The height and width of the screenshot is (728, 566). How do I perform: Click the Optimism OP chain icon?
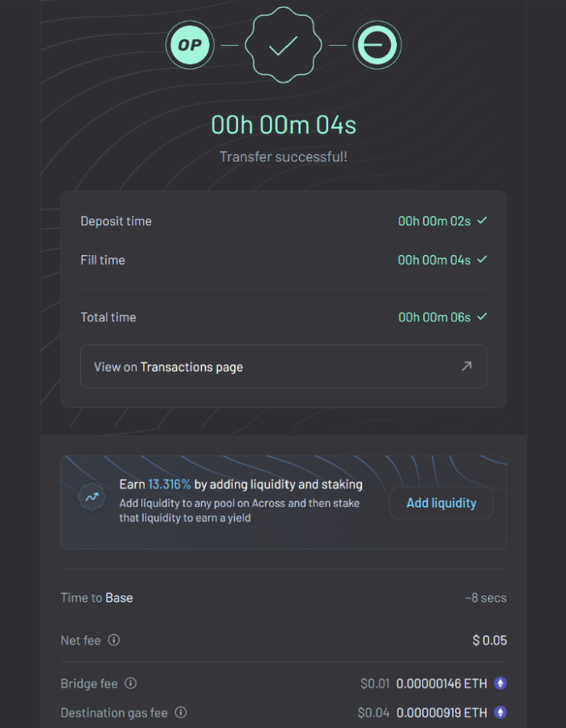coord(190,45)
